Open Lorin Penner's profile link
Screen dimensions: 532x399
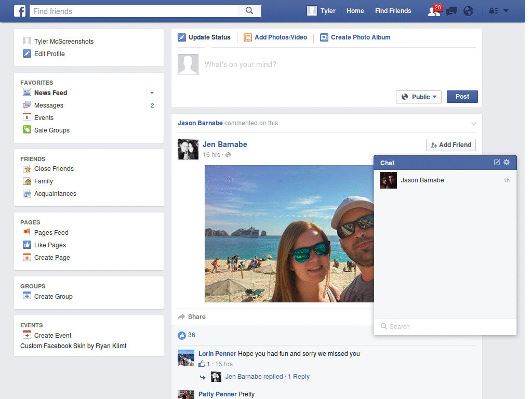coord(217,353)
